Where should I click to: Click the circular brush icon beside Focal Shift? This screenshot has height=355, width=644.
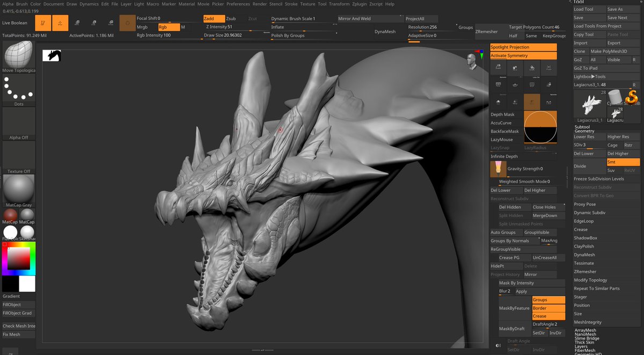point(127,23)
